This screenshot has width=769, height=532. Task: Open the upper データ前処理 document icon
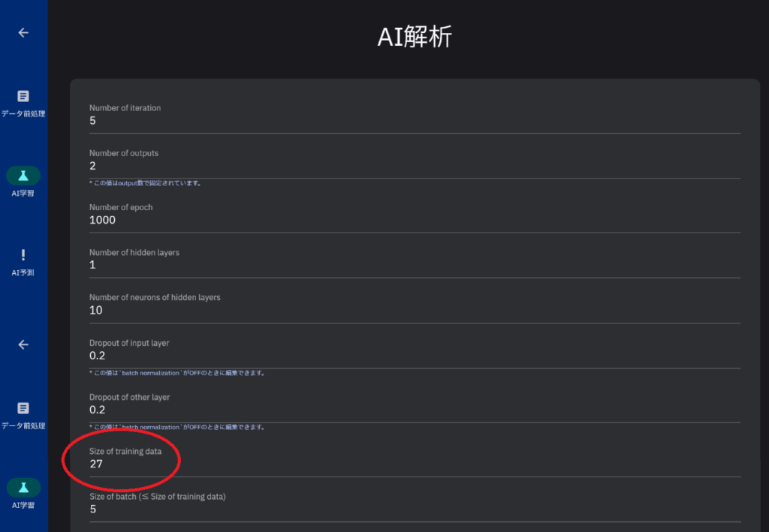[23, 96]
